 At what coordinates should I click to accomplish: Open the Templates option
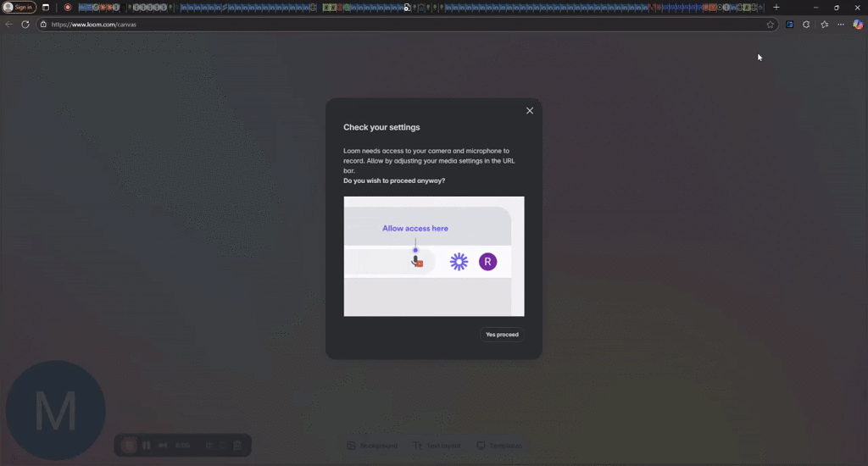[x=499, y=446]
